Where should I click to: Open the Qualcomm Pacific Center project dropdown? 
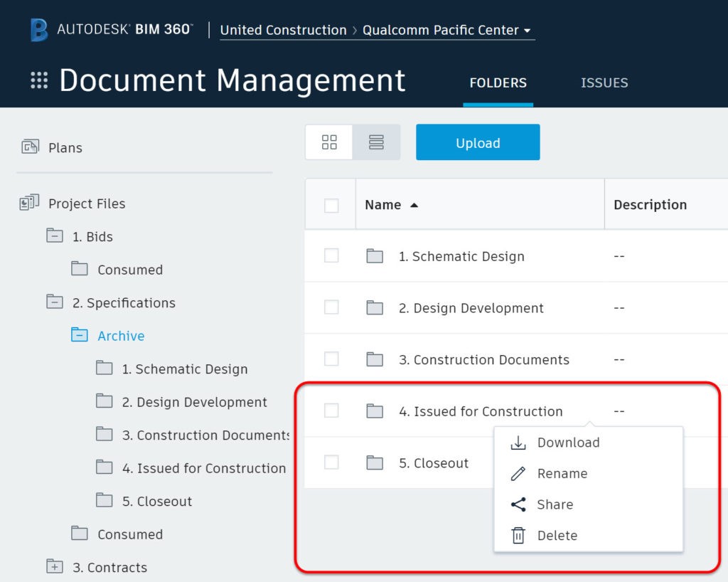click(446, 30)
